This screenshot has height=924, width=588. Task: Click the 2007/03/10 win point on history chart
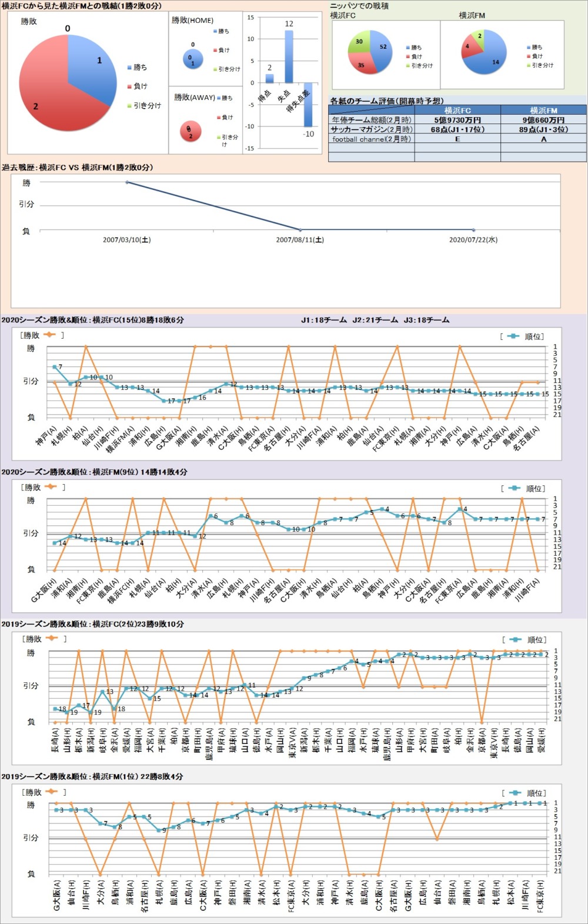(127, 182)
